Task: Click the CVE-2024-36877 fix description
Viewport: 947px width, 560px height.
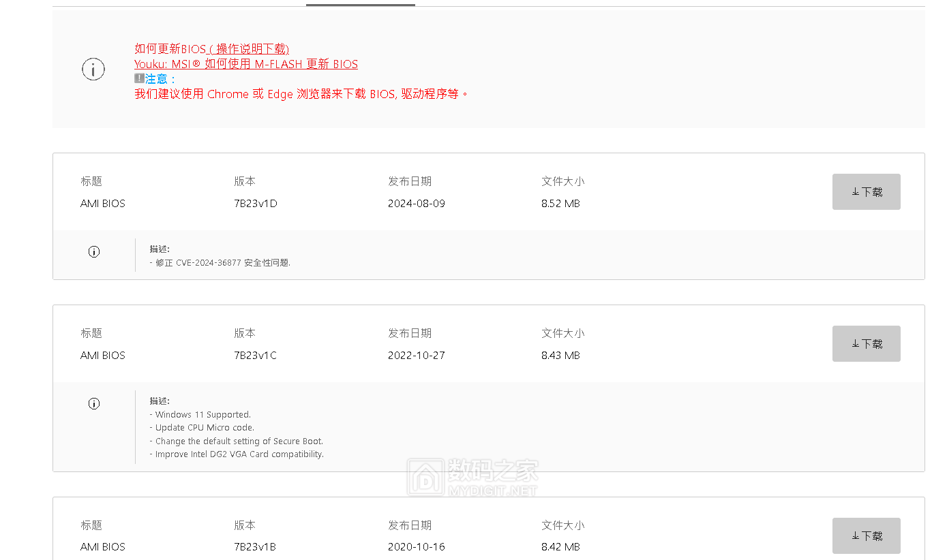Action: pyautogui.click(x=220, y=263)
